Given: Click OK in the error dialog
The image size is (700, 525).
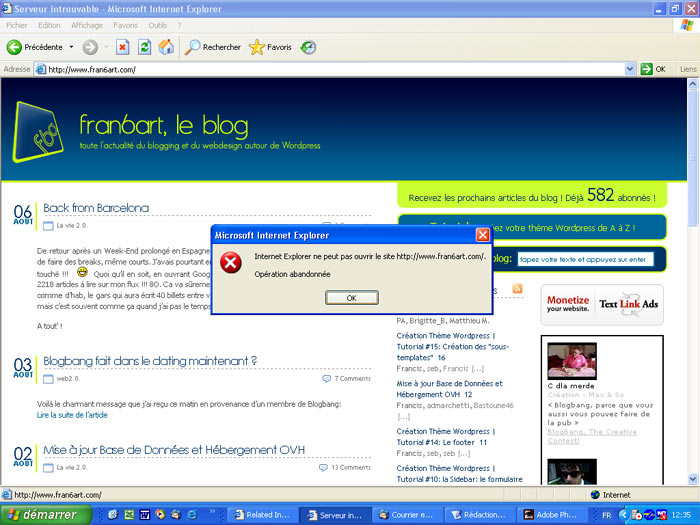Looking at the screenshot, I should click(x=352, y=298).
